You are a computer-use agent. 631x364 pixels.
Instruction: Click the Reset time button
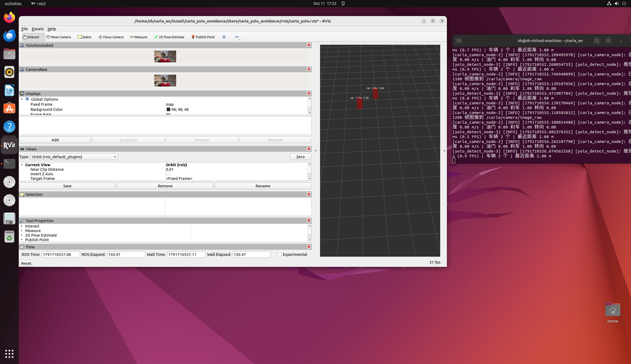(26, 263)
